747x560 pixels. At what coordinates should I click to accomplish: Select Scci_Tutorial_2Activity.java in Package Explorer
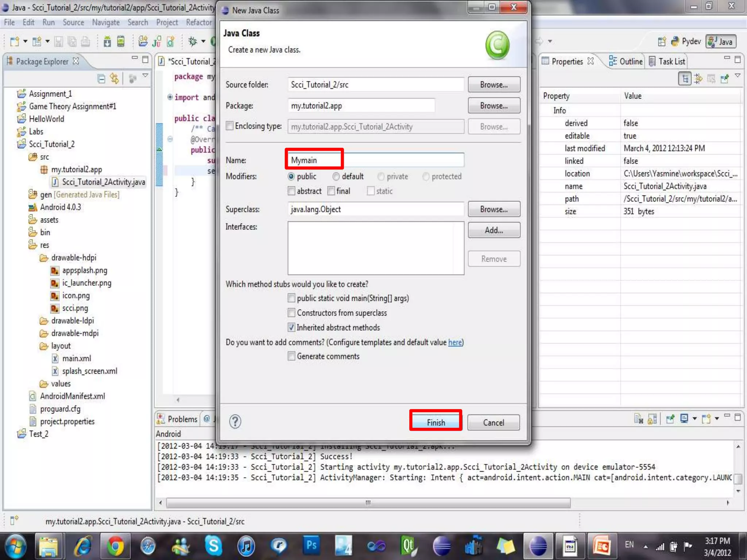click(98, 182)
